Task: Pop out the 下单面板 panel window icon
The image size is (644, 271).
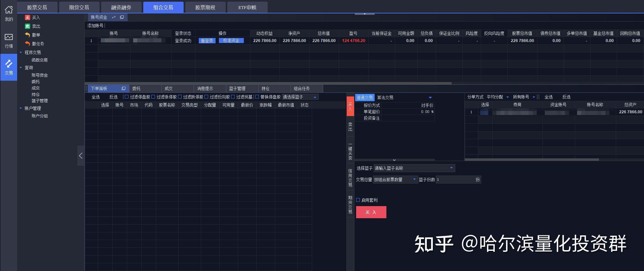Action: 123,88
